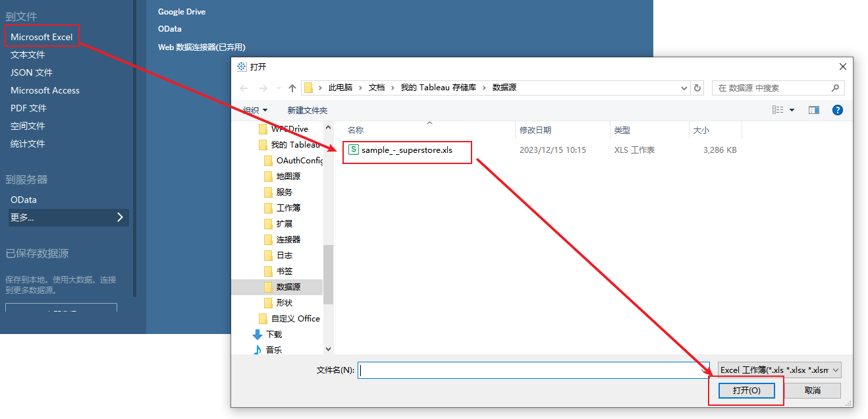This screenshot has height=419, width=868.
Task: Expand 更多... server connectors
Action: (68, 217)
